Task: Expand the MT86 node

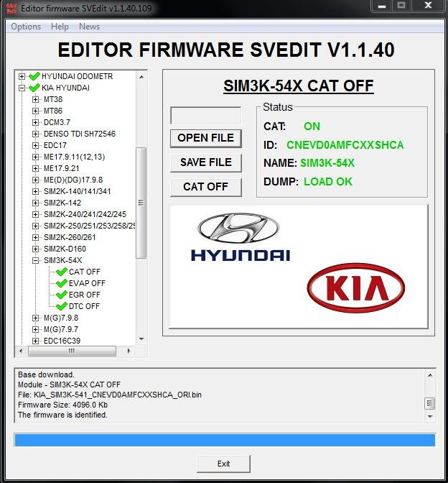Action: tap(35, 111)
